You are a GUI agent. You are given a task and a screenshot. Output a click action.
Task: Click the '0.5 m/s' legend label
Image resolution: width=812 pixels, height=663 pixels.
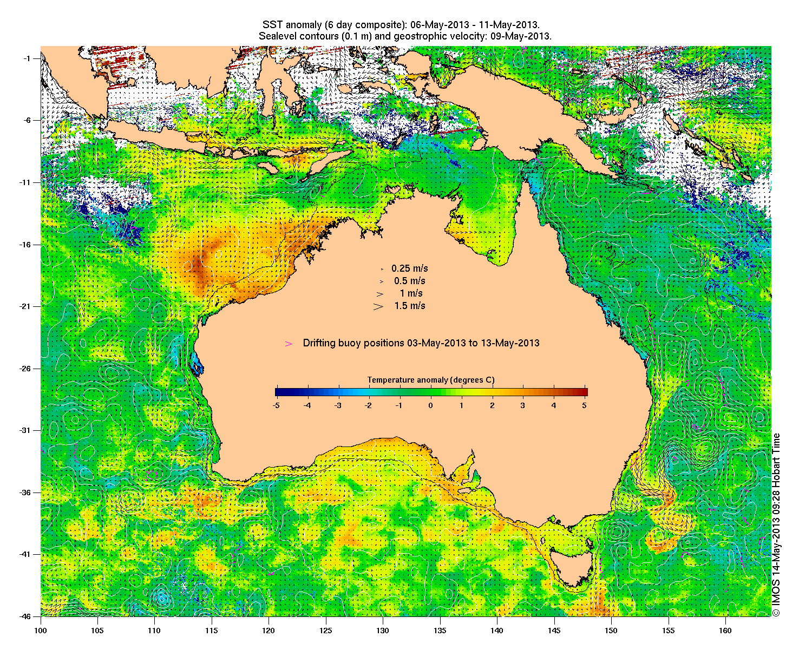click(x=410, y=281)
